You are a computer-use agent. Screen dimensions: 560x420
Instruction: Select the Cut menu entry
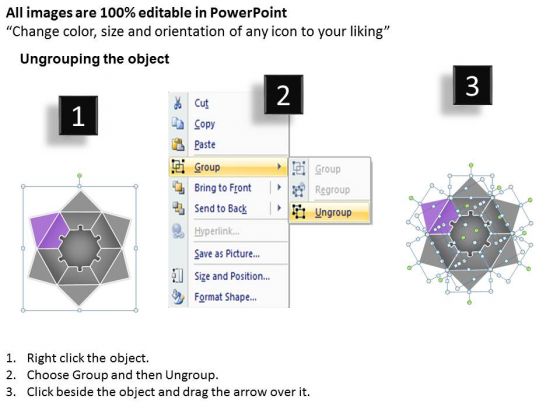201,103
